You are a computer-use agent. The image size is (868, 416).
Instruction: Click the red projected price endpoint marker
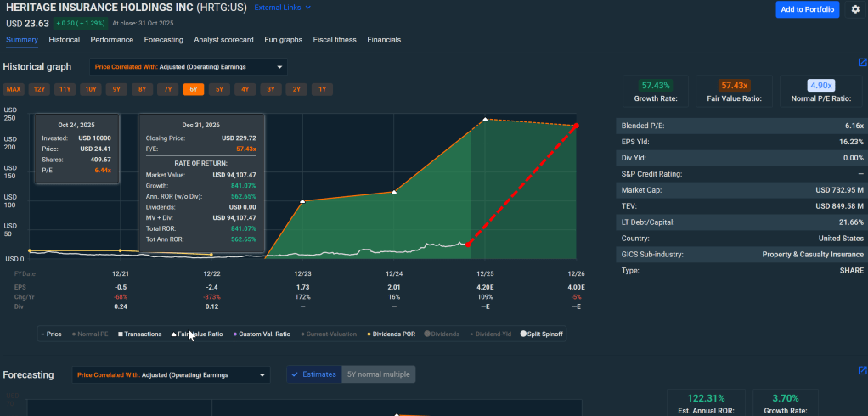pyautogui.click(x=577, y=126)
